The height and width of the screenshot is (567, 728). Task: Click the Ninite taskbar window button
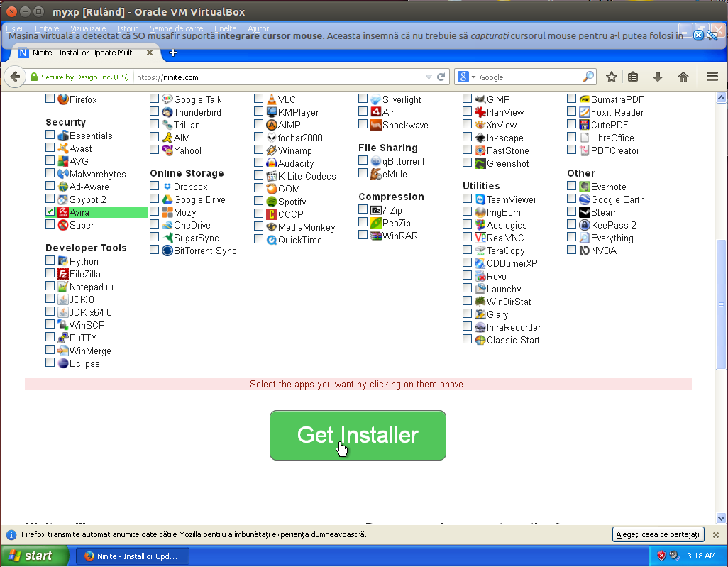132,556
